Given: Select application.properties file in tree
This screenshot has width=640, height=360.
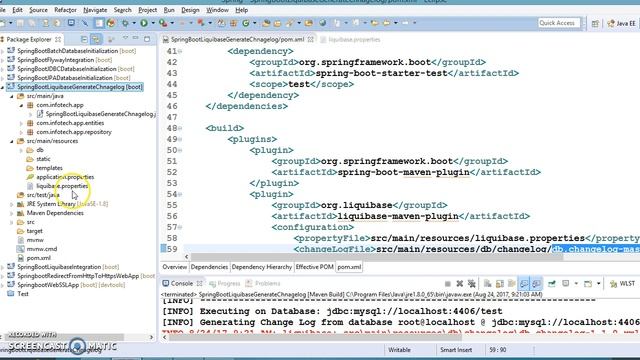Looking at the screenshot, I should 65,177.
